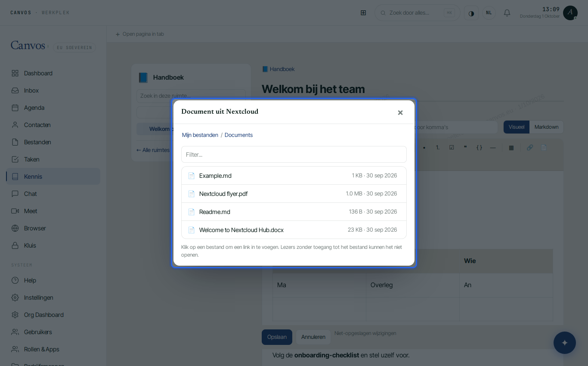Click the 'Documents' breadcrumb
This screenshot has width=588, height=366.
pos(238,135)
